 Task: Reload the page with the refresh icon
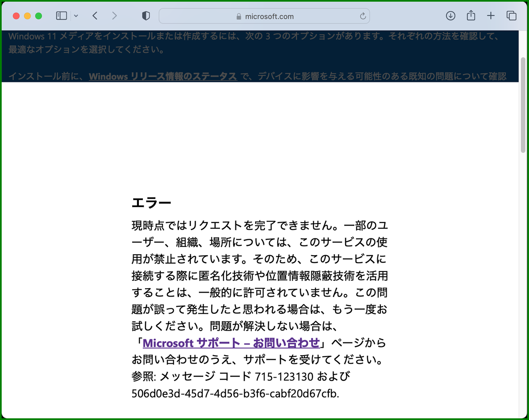pos(363,16)
